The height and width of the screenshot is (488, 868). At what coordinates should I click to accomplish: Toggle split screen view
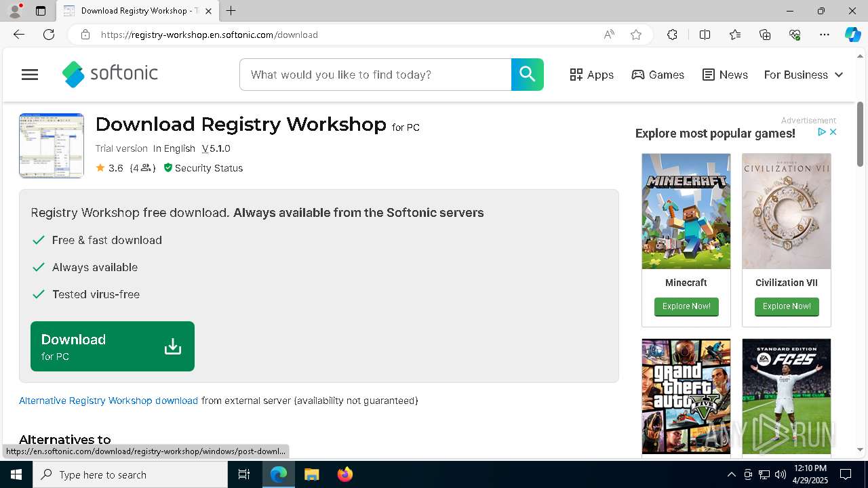point(705,35)
